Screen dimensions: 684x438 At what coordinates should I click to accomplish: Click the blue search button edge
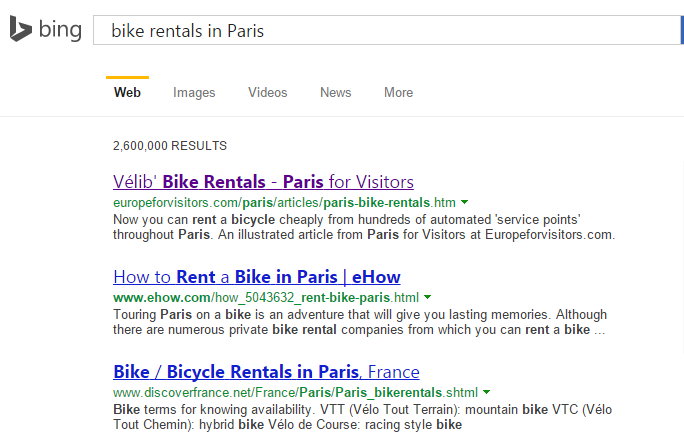[x=682, y=30]
